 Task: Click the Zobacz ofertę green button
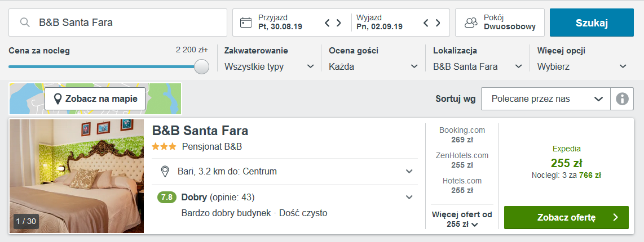coord(566,217)
